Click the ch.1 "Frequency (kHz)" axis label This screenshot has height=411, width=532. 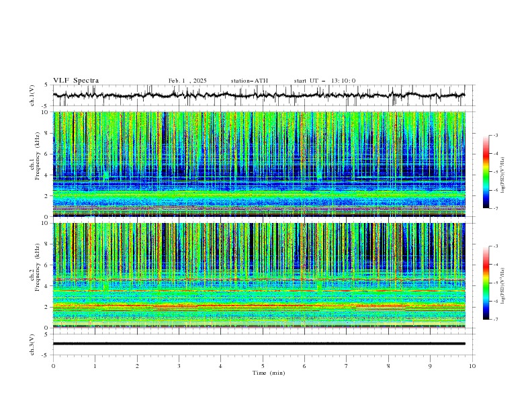[x=38, y=156]
